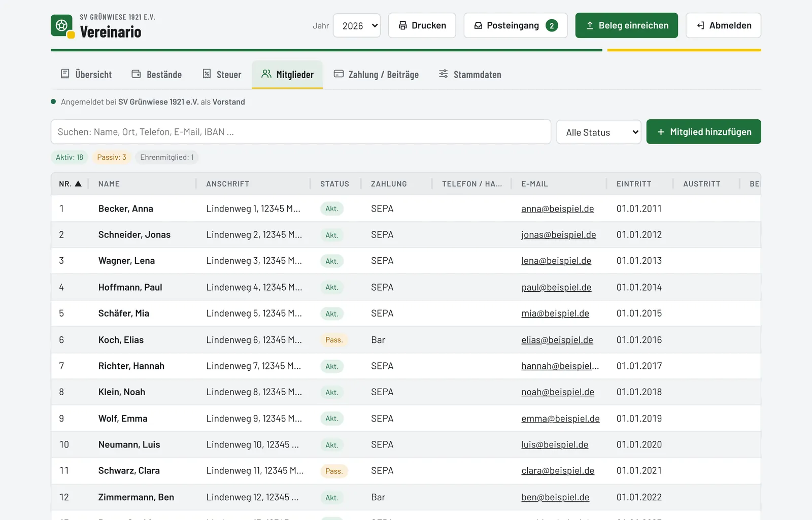The height and width of the screenshot is (520, 812).
Task: Click the Posteingang notification badge 2
Action: click(x=552, y=25)
